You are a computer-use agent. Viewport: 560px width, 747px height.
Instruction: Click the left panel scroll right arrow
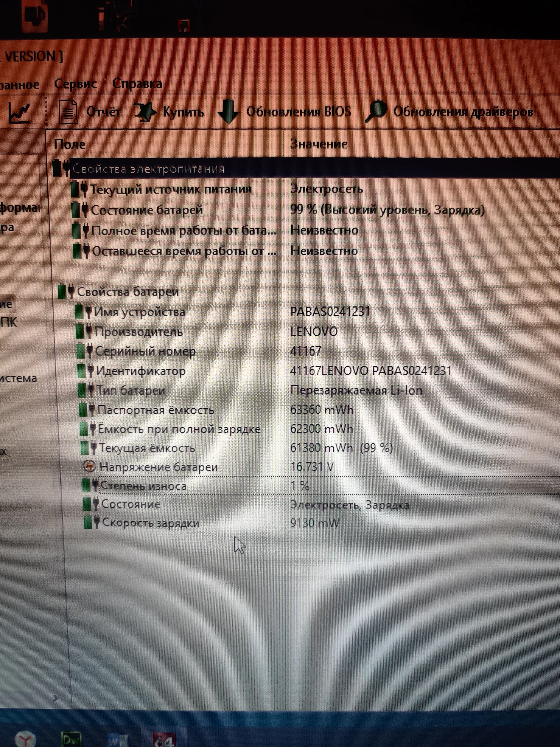click(x=56, y=698)
